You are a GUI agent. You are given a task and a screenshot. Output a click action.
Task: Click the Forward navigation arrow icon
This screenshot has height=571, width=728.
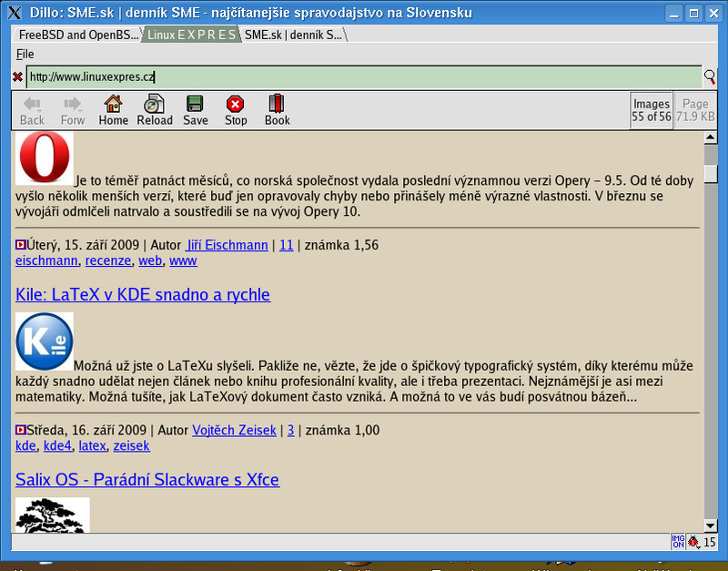[73, 104]
